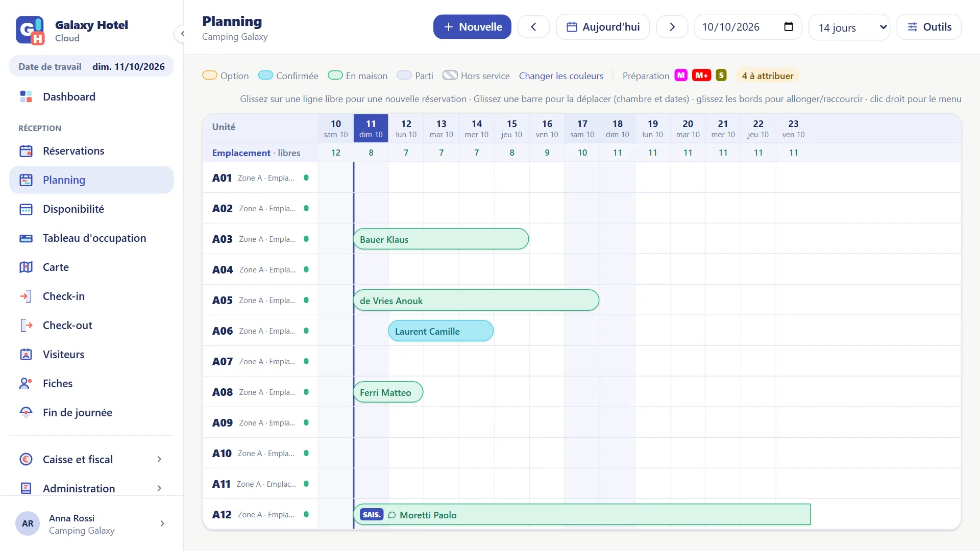
Task: Go to the next period arrow
Action: (x=672, y=27)
